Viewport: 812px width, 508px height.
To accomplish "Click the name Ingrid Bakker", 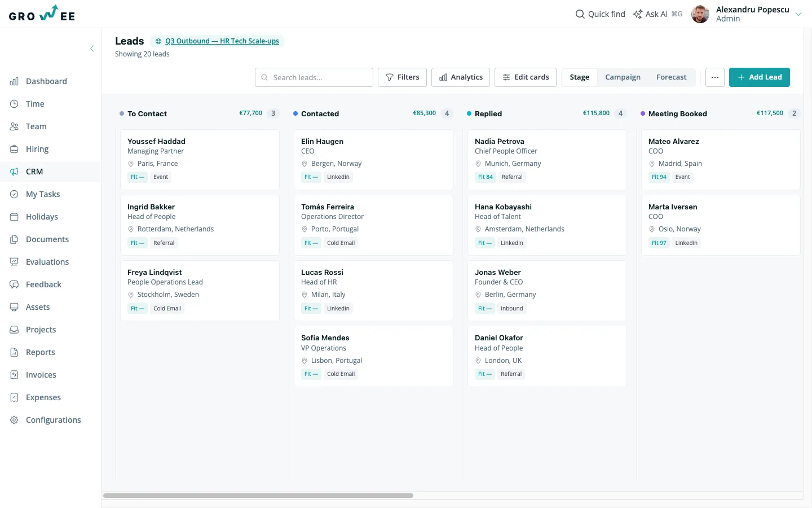I will click(151, 207).
